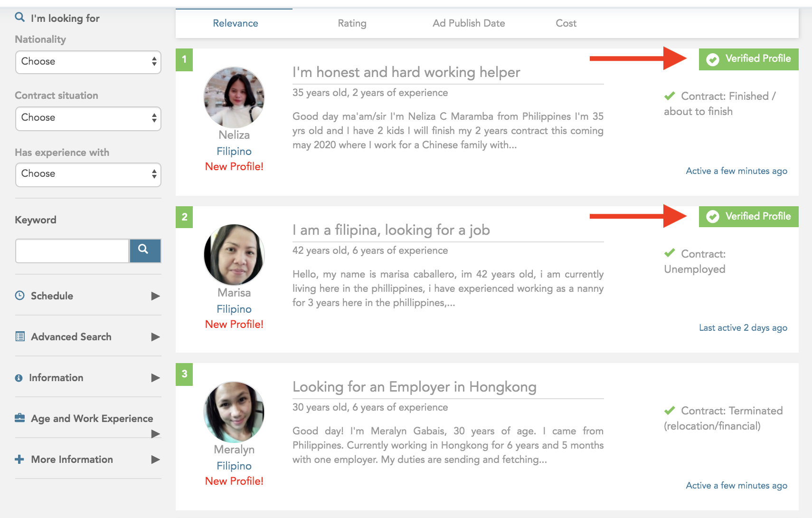The width and height of the screenshot is (812, 518).
Task: Click the briefcase icon for Age and Work Experience
Action: click(x=19, y=418)
